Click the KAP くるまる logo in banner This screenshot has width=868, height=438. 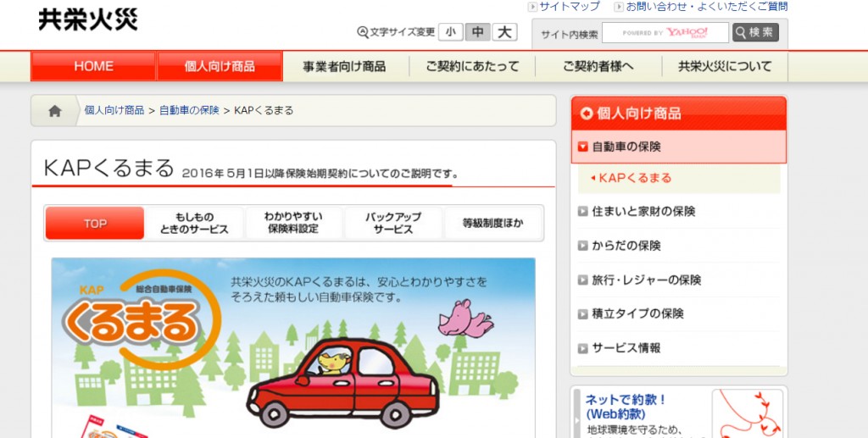click(x=142, y=319)
